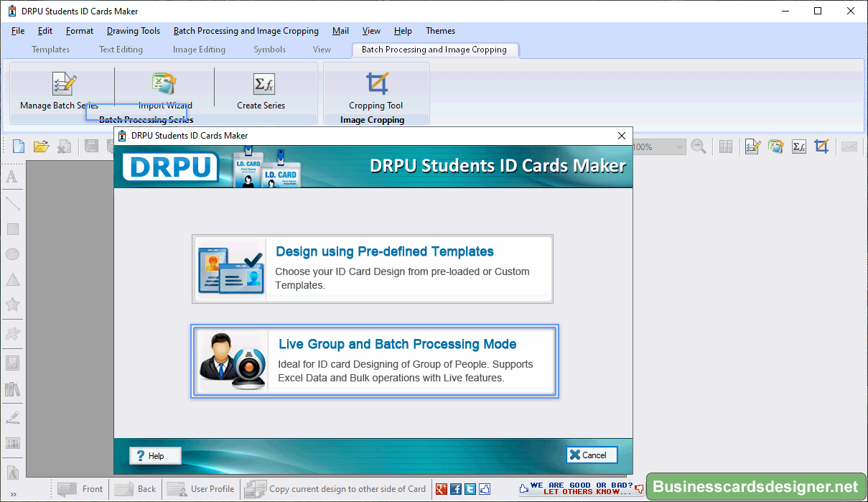This screenshot has height=502, width=868.
Task: Click the 'We are good or bad' feedback banner
Action: point(581,489)
